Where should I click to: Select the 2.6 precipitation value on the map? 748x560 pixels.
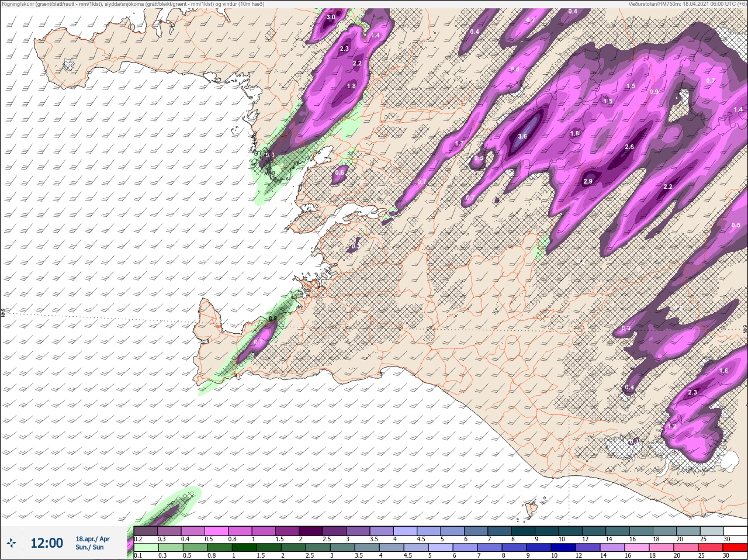tap(629, 147)
